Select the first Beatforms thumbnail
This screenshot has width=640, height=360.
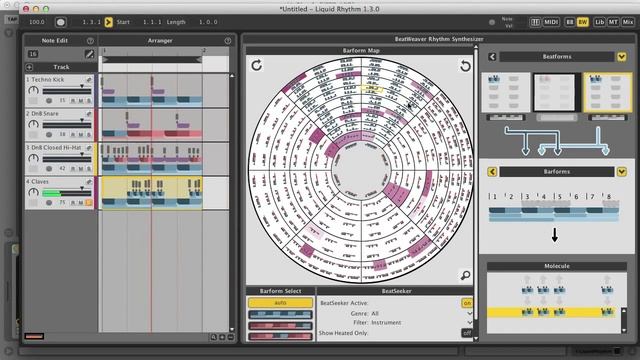506,92
